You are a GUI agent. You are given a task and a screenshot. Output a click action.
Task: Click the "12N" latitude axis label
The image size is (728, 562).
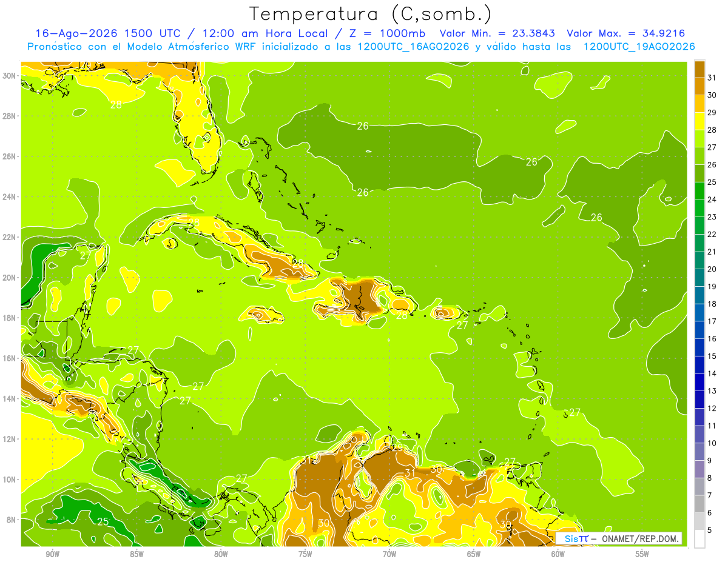(x=9, y=439)
